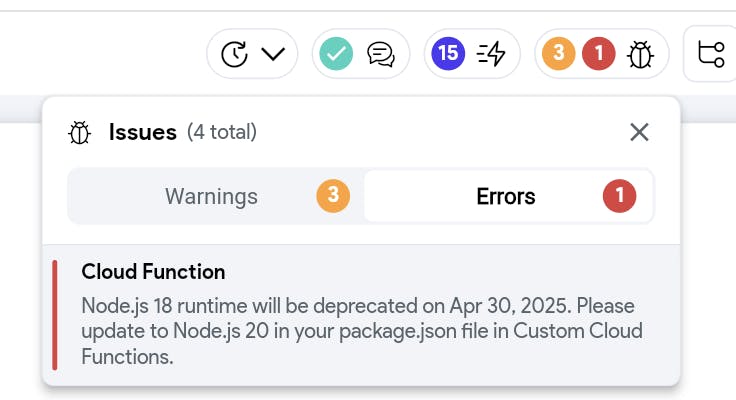Expand the history dropdown chevron
Screen dimensions: 736x400
pos(273,54)
